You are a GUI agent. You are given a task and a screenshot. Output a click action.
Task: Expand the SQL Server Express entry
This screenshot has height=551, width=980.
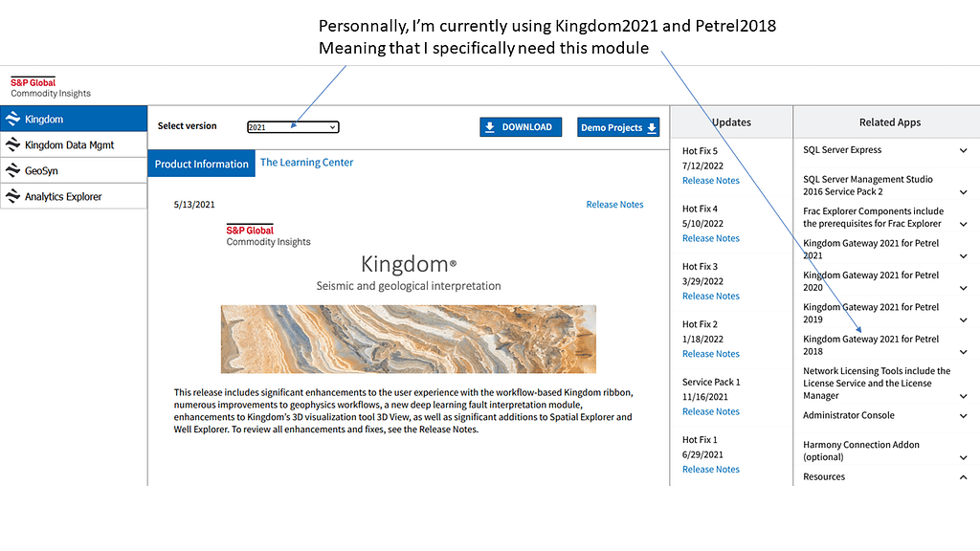click(963, 151)
